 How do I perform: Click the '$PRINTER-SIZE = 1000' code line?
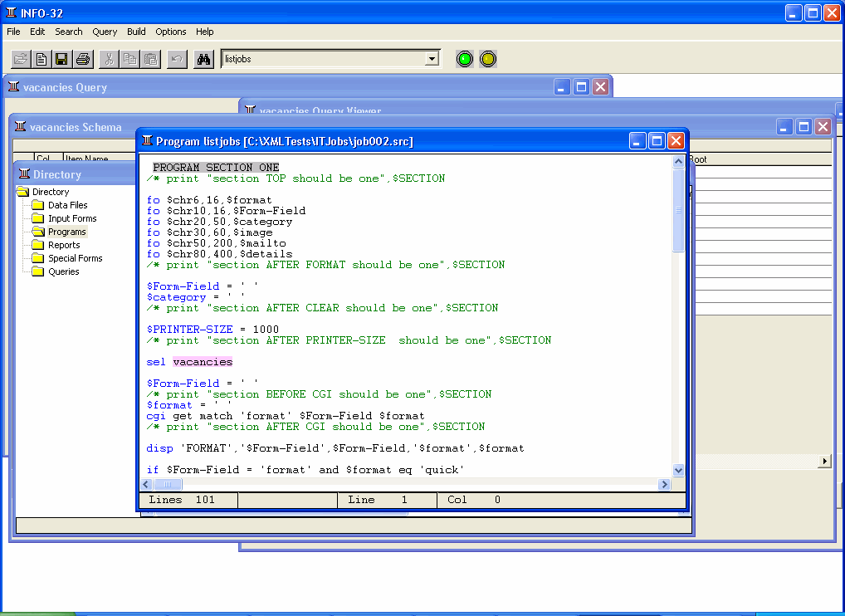tap(212, 330)
